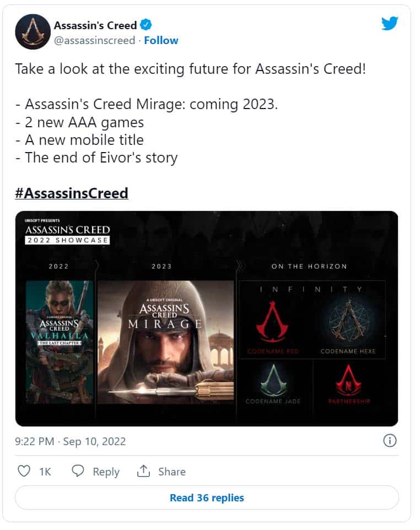Viewport: 420px width, 530px height.
Task: Open the tweet info circle icon
Action: (390, 441)
